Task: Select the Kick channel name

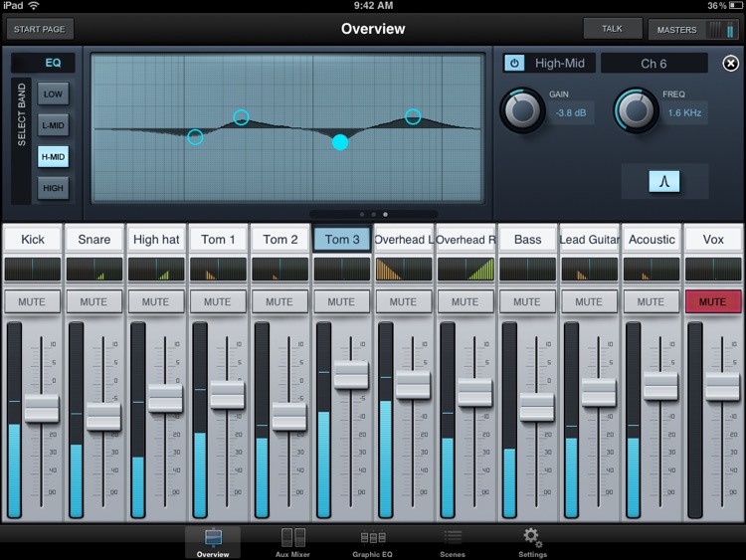Action: coord(33,239)
